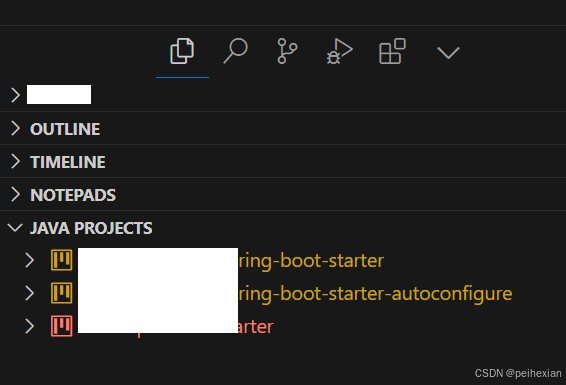Click the NOTEPADS section header
The height and width of the screenshot is (385, 566).
pos(283,194)
